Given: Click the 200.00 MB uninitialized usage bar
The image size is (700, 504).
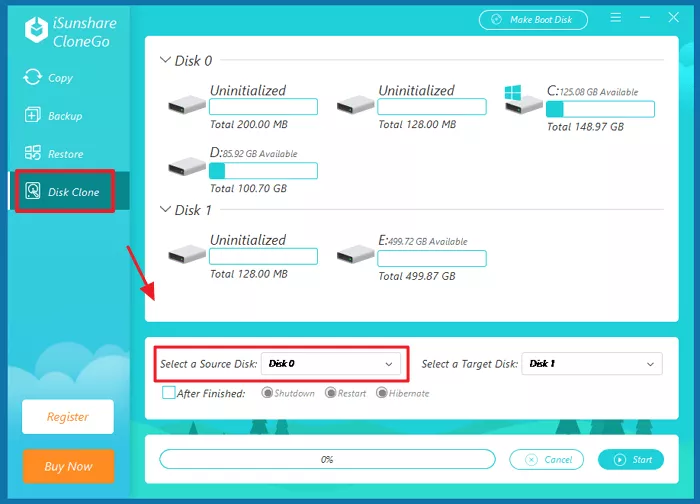Looking at the screenshot, I should click(x=263, y=106).
